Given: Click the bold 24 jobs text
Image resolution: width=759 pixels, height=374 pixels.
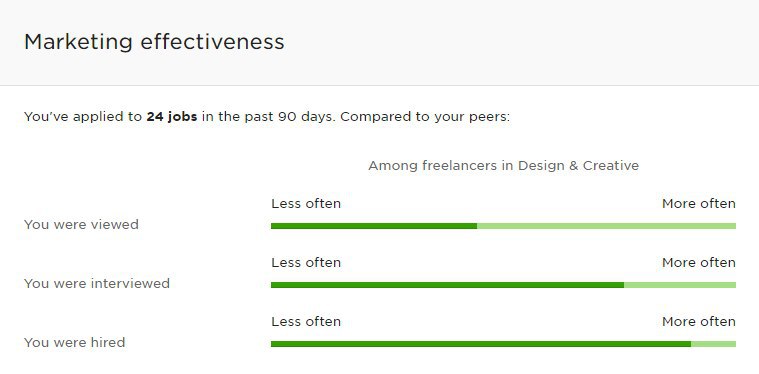Looking at the screenshot, I should click(x=172, y=117).
